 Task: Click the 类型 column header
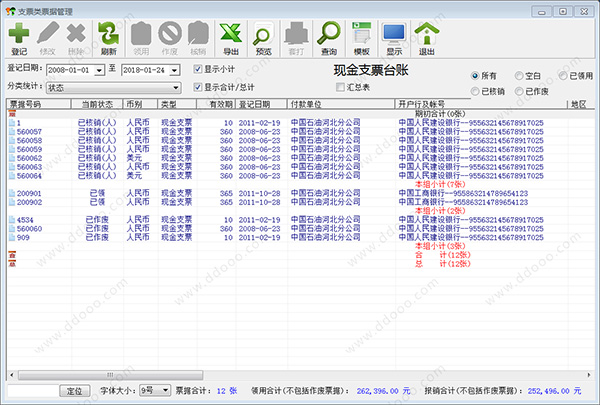coord(177,104)
